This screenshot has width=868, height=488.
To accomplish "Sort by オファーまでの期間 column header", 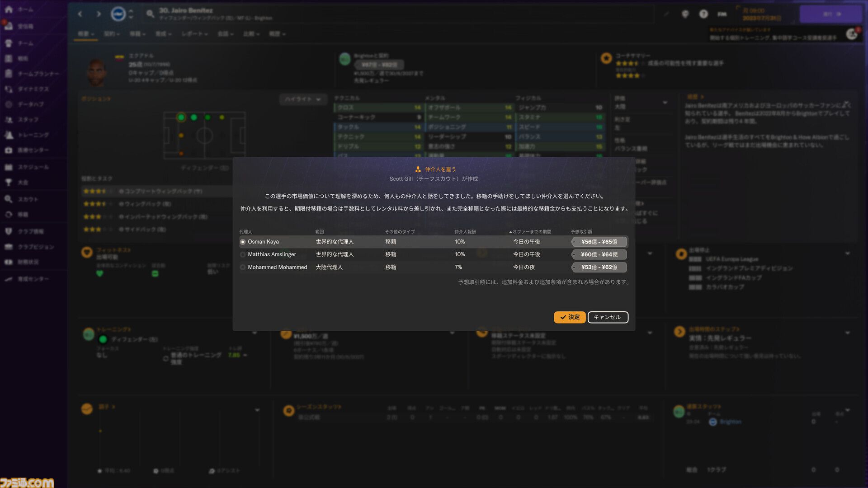I will (530, 232).
